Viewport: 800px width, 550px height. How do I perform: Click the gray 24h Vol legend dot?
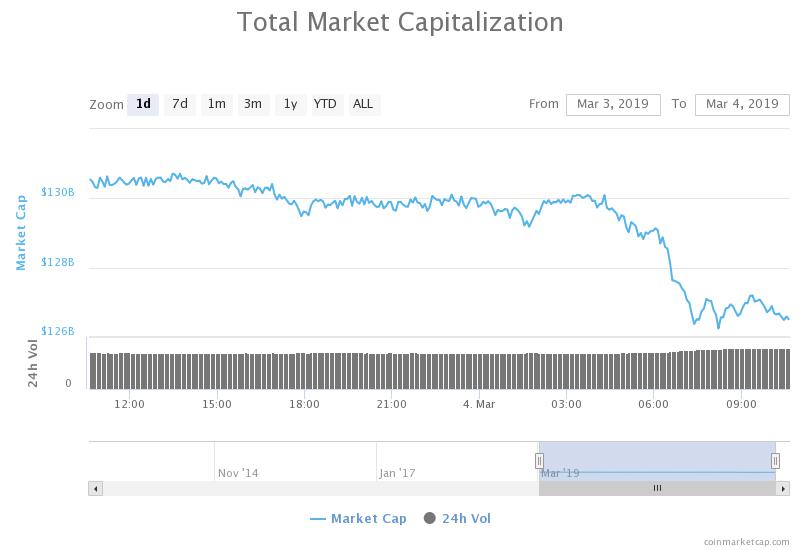pyautogui.click(x=430, y=518)
